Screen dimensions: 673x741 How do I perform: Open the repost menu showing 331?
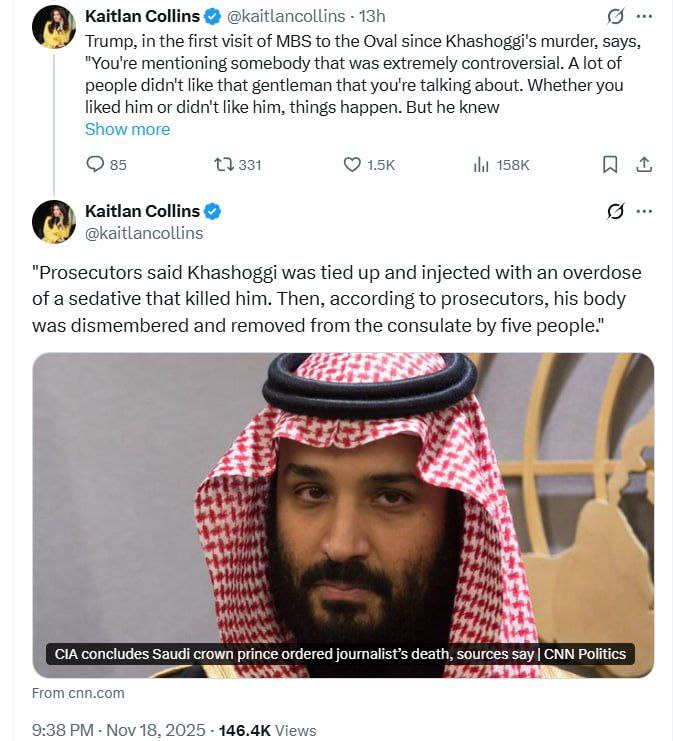click(x=224, y=165)
